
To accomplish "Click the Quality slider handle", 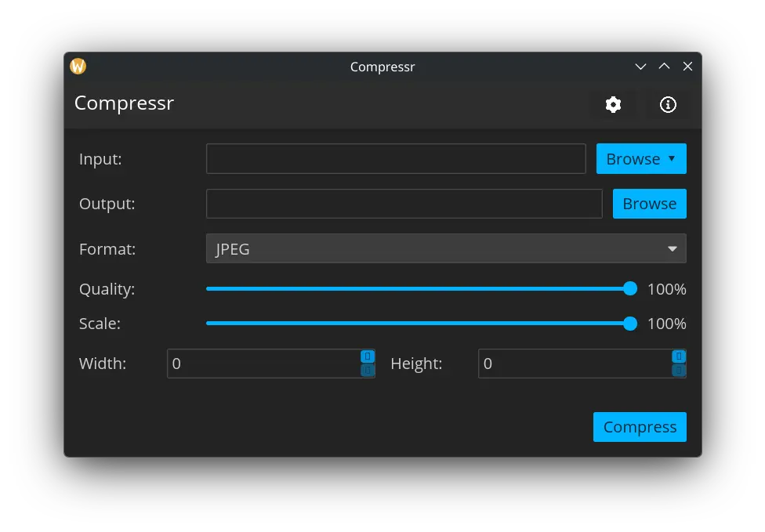I will click(x=630, y=288).
